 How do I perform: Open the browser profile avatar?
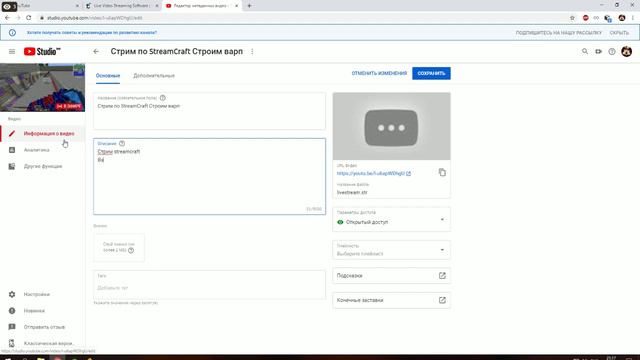(x=622, y=18)
